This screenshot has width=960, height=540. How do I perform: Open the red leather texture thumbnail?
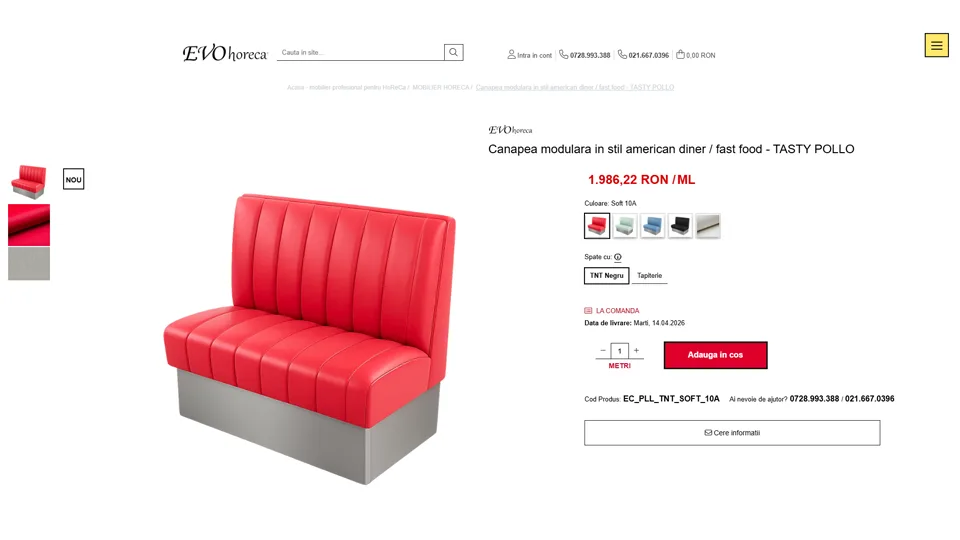coord(29,225)
